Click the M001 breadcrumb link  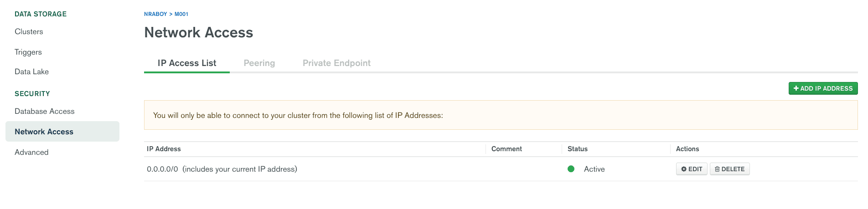(181, 14)
